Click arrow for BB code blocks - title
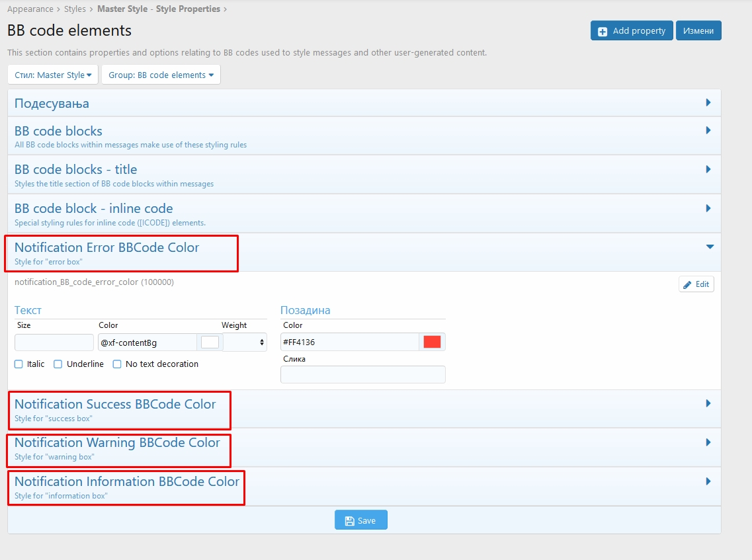This screenshot has height=560, width=752. pyautogui.click(x=708, y=169)
